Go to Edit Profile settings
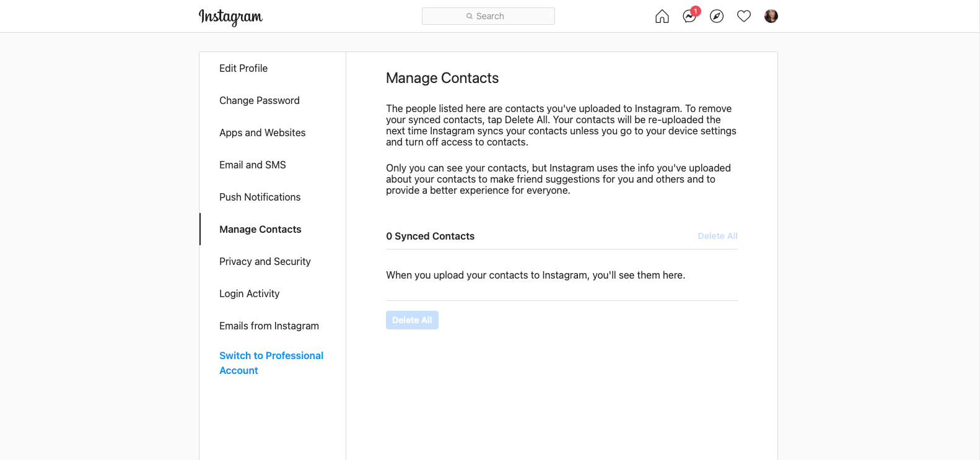980x460 pixels. click(x=273, y=68)
